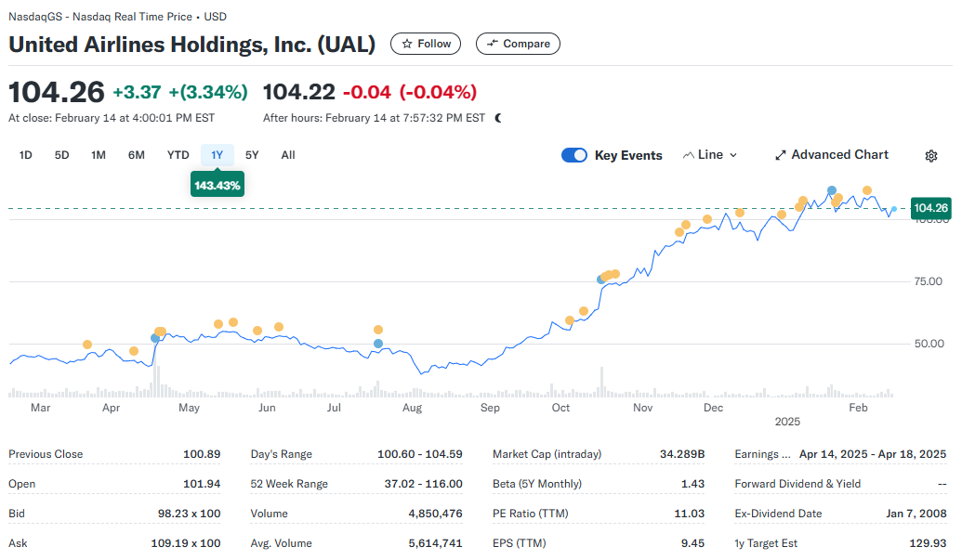Click the Ex-Dividend Date value Jan 7, 2008
962x560 pixels.
coord(916,514)
